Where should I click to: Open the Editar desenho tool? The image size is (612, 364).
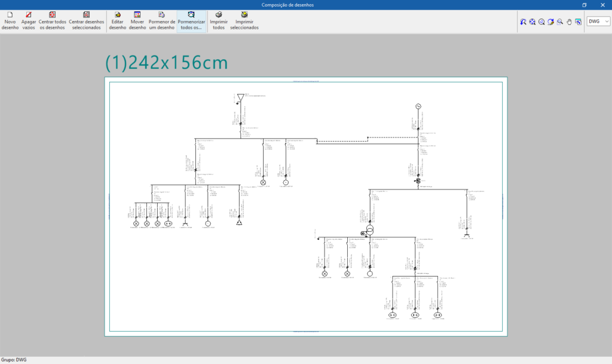(118, 21)
